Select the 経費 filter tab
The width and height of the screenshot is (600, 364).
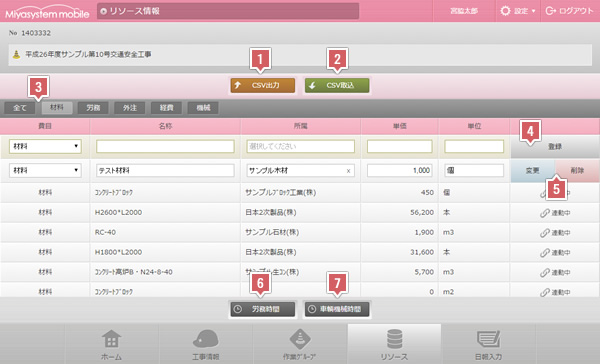pyautogui.click(x=166, y=108)
